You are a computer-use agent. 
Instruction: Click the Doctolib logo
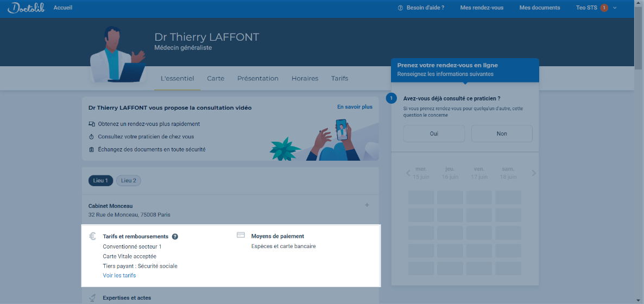click(x=26, y=8)
